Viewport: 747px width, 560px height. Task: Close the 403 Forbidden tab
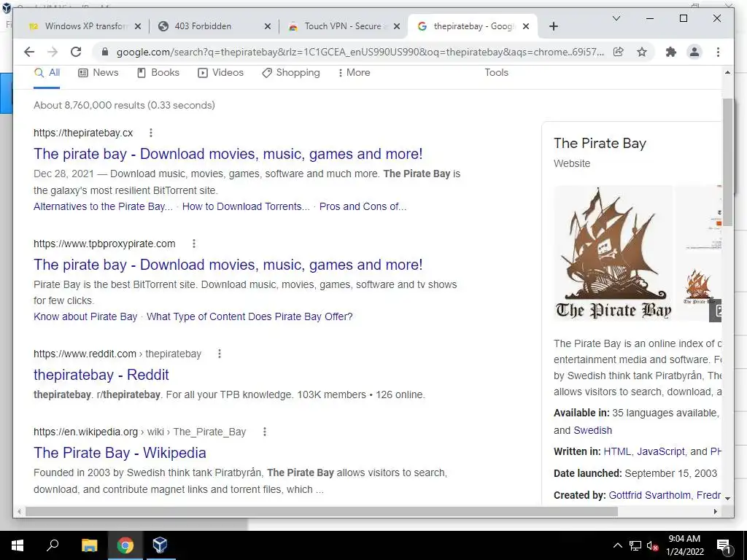coord(268,27)
